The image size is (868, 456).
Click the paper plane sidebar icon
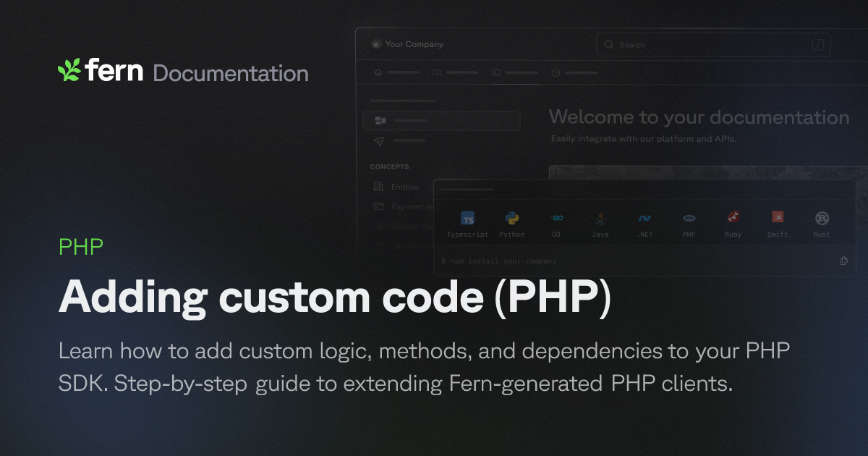point(379,140)
